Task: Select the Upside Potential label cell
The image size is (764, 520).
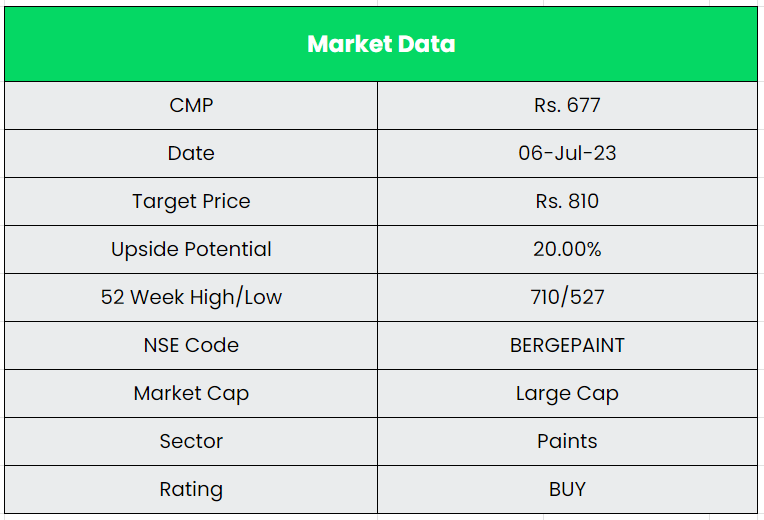Action: (x=191, y=249)
